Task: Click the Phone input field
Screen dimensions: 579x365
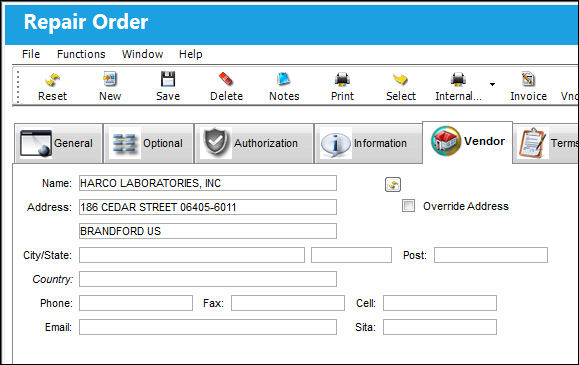Action: (136, 303)
